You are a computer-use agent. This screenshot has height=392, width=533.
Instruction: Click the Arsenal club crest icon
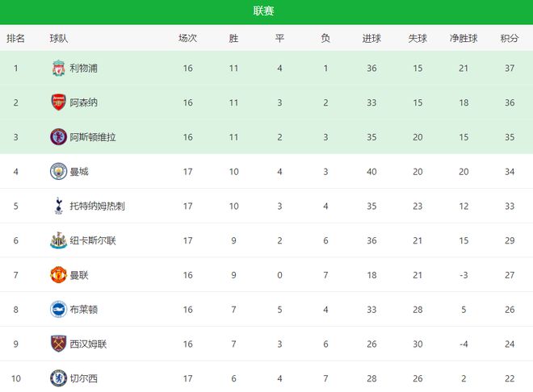click(58, 102)
